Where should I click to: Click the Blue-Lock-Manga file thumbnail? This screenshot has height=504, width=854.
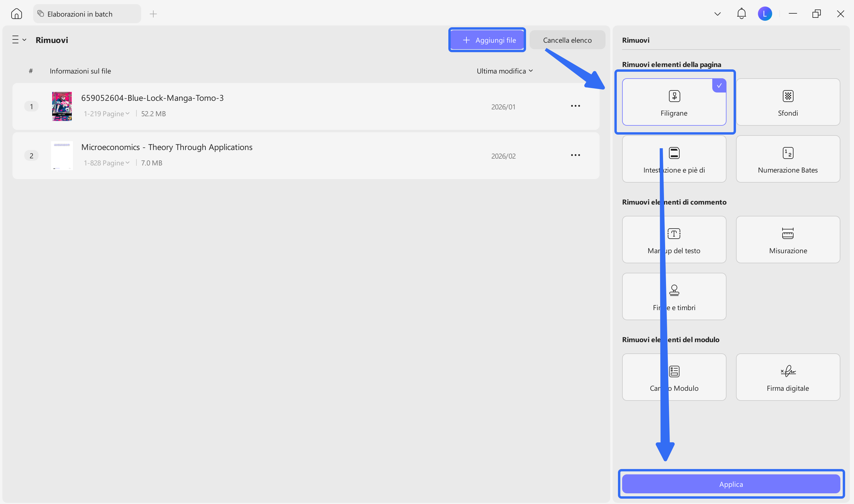(62, 106)
